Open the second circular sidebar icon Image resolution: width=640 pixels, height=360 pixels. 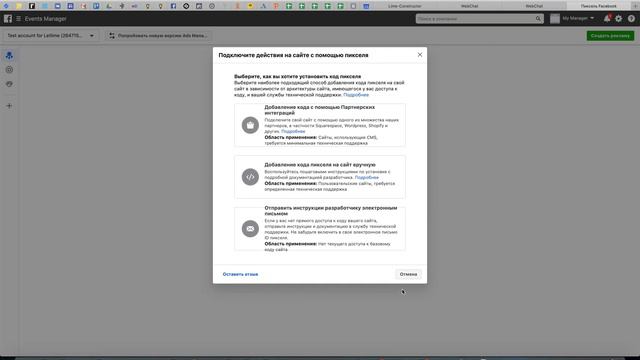[9, 70]
